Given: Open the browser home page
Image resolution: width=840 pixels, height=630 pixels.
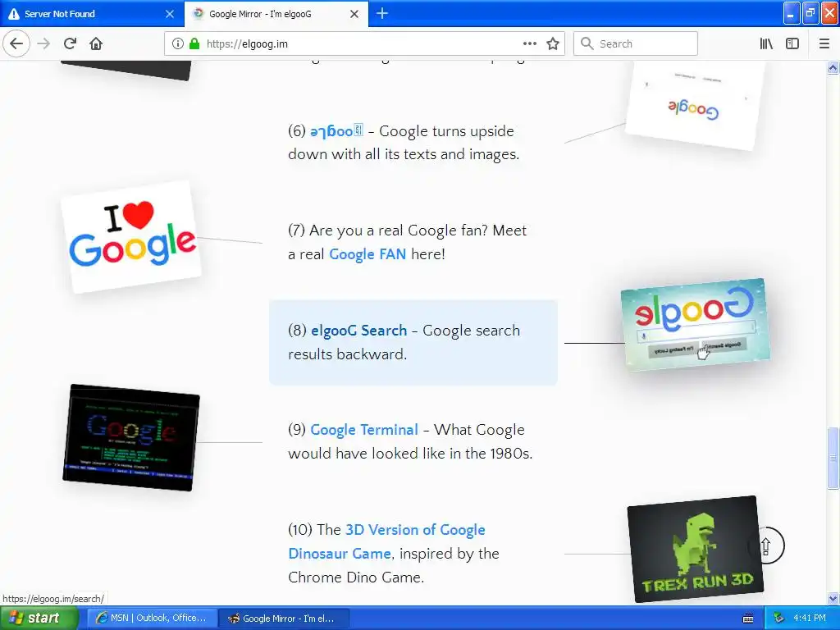Looking at the screenshot, I should tap(96, 43).
